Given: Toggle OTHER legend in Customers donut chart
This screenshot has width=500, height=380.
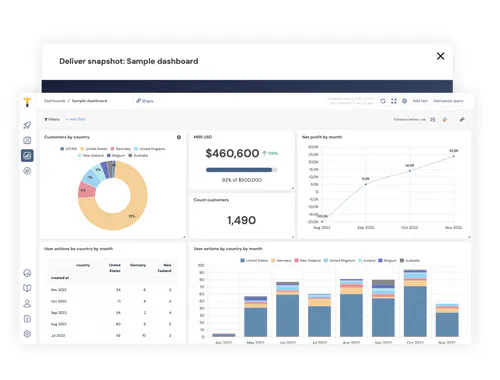Looking at the screenshot, I should click(69, 149).
